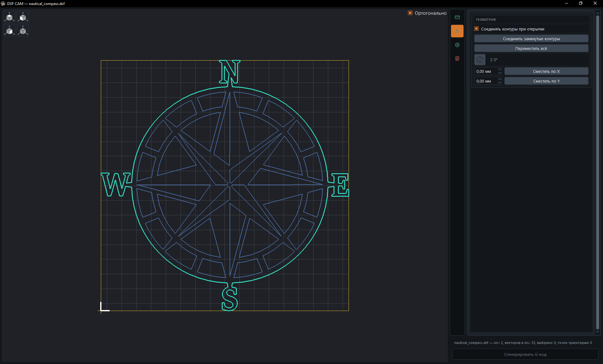Click the Сместить по X button
Image resolution: width=603 pixels, height=364 pixels.
click(x=546, y=71)
